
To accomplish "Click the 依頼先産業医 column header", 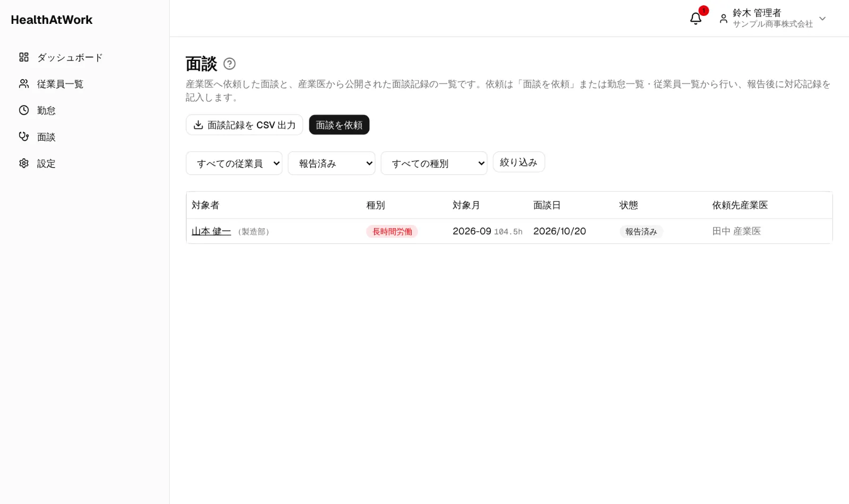I will (x=740, y=205).
